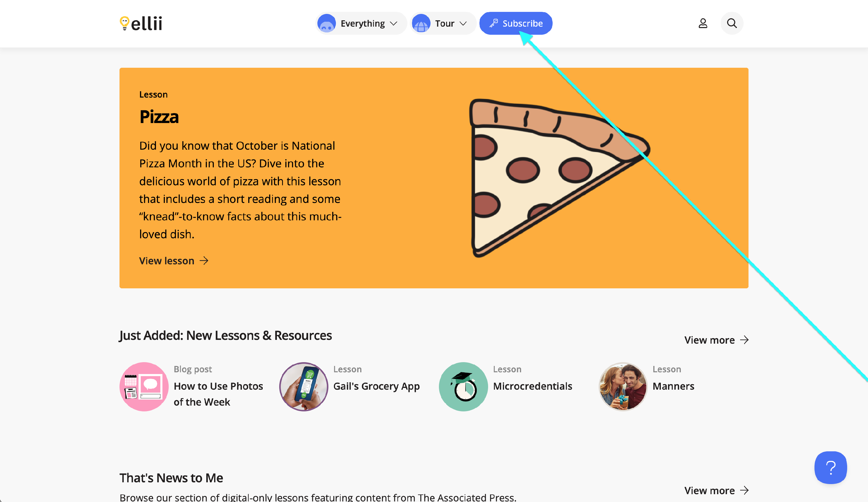868x502 pixels.
Task: Open the blue help question-mark button
Action: point(830,467)
